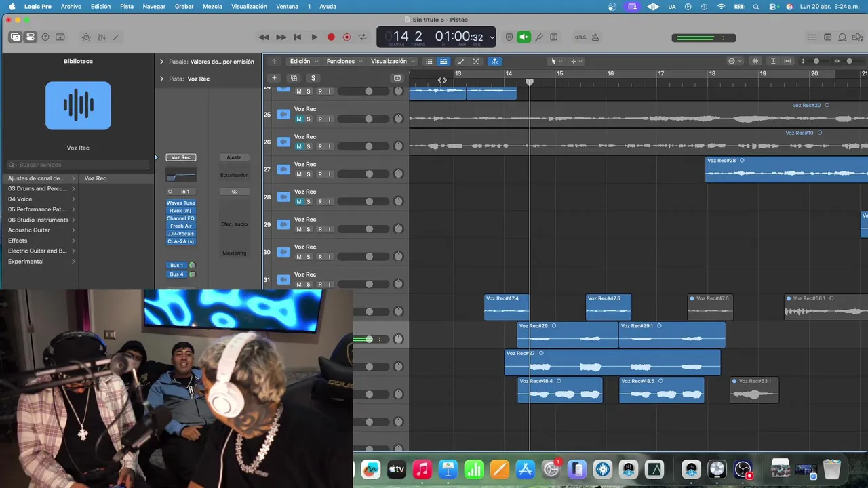Image resolution: width=868 pixels, height=488 pixels.
Task: Click the Duplicate Track button
Action: [294, 78]
